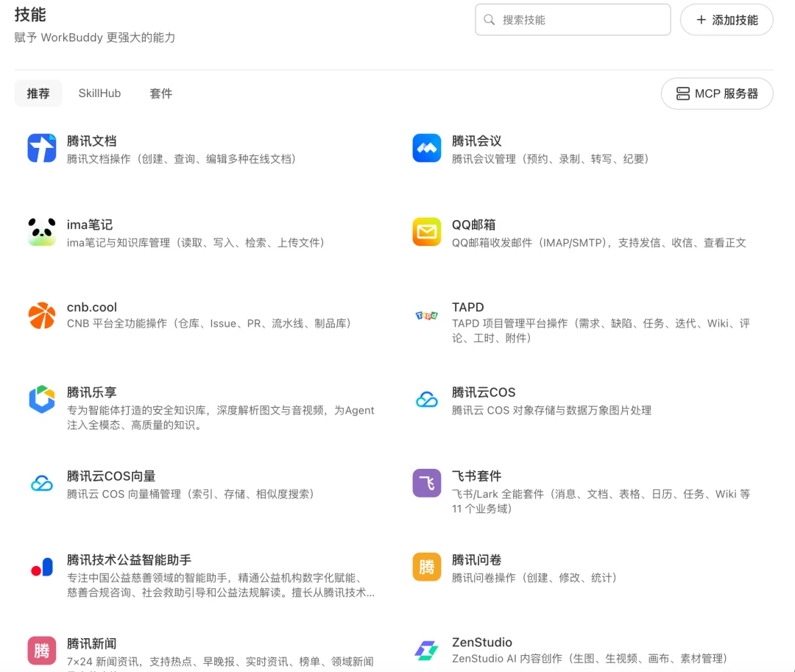795x672 pixels.
Task: Switch to the SkillHub tab
Action: pos(99,93)
